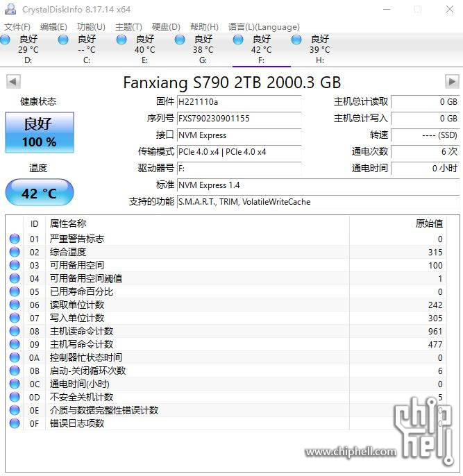This screenshot has width=463, height=476.
Task: Click the status orb of row 0C 通电时间(小时)
Action: (x=15, y=384)
